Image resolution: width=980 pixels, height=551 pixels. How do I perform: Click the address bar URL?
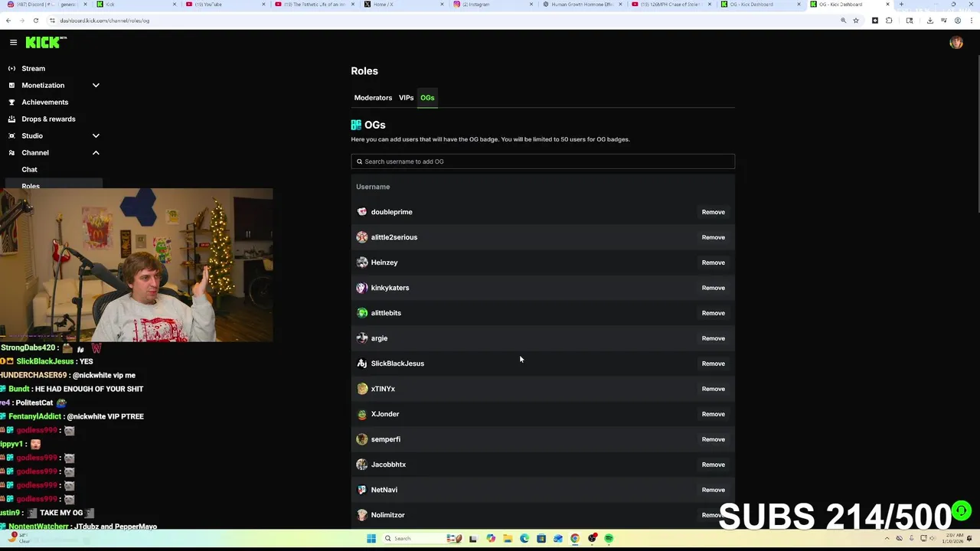pyautogui.click(x=105, y=21)
